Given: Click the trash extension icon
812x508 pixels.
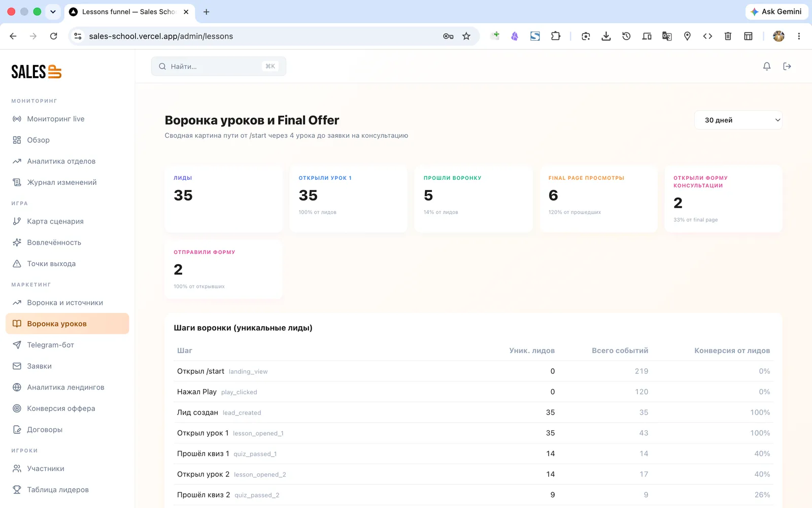Looking at the screenshot, I should pyautogui.click(x=728, y=36).
